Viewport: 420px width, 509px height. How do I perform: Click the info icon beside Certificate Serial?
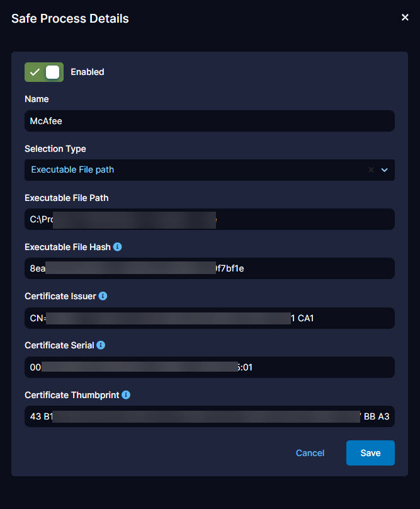point(101,345)
